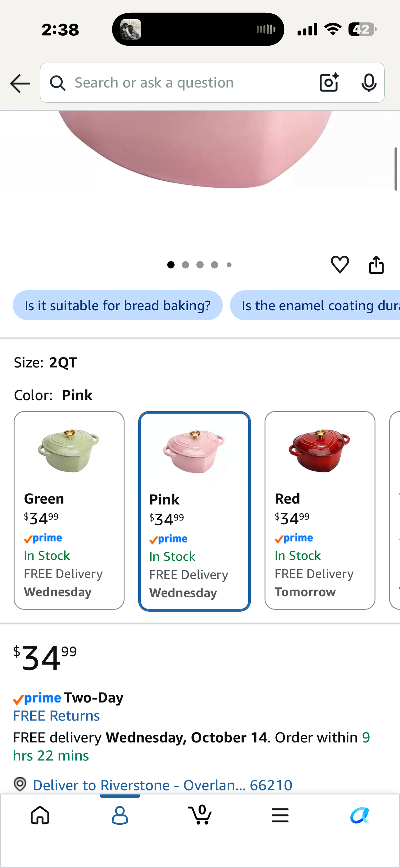This screenshot has height=868, width=400.
Task: Tap the share icon
Action: pos(376,264)
